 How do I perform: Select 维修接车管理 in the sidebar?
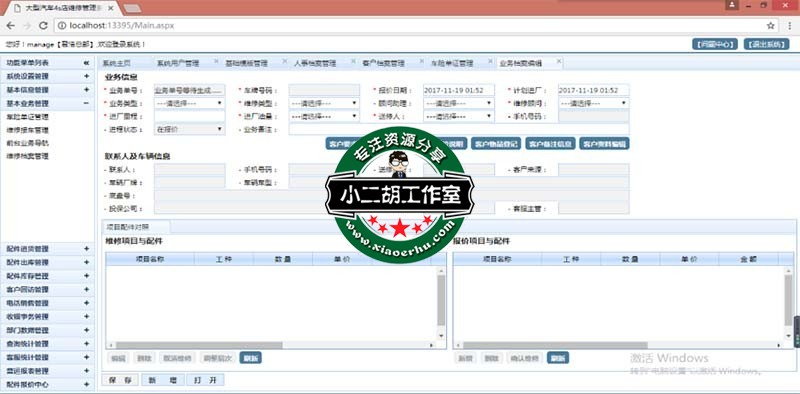(28, 130)
